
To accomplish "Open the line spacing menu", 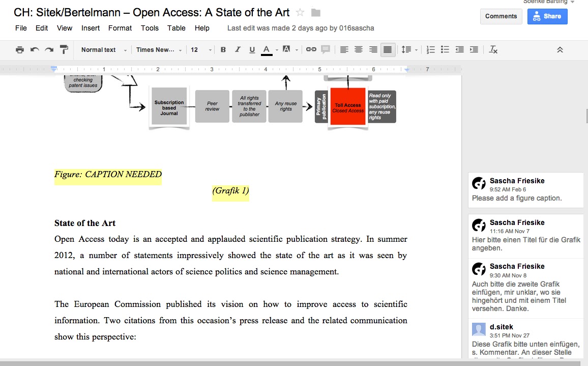I will coord(409,49).
